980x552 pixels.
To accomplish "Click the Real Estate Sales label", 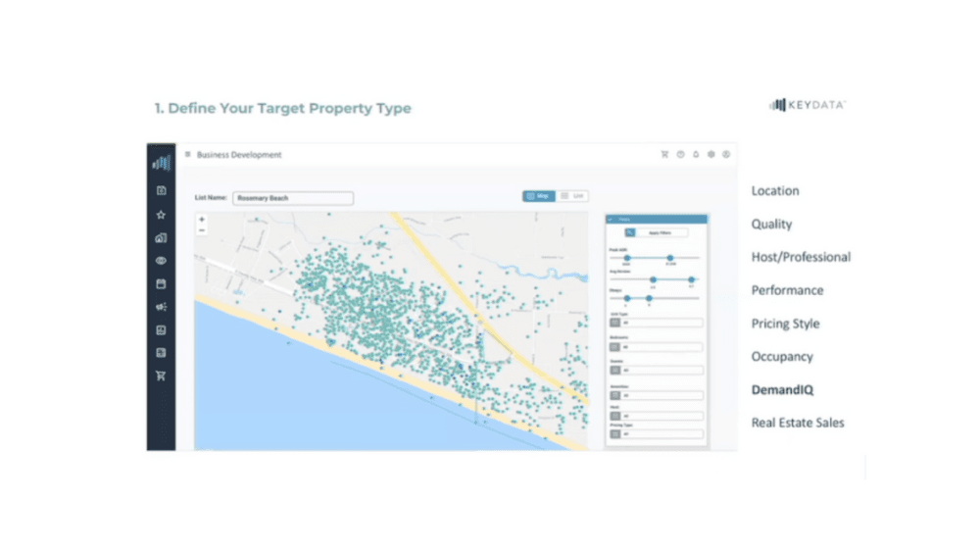I will click(798, 423).
